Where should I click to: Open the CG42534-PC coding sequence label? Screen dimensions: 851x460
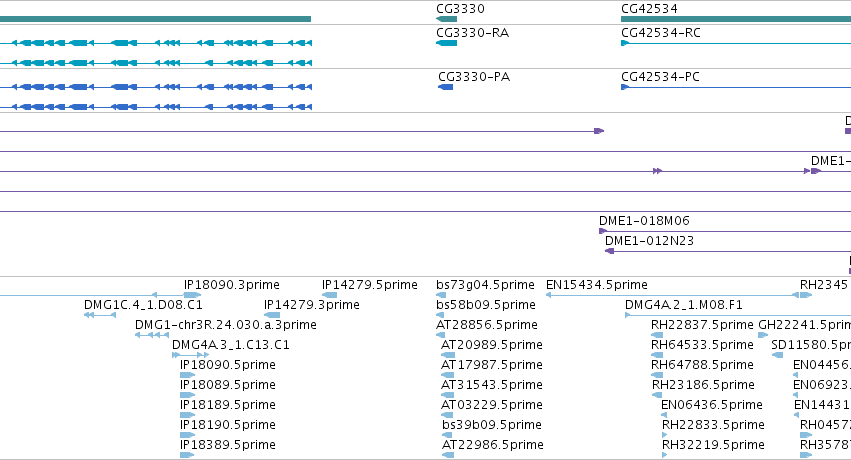[660, 76]
